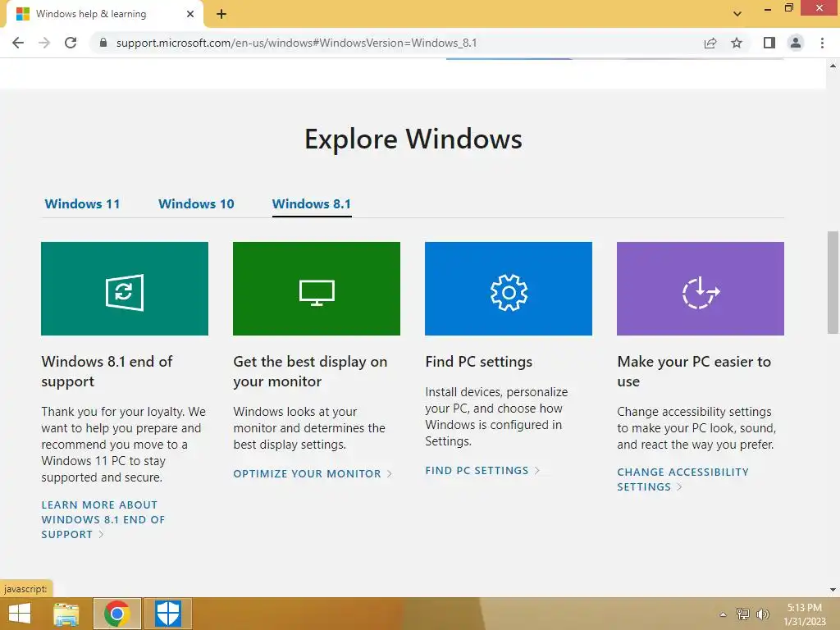
Task: Restore down the Chrome window
Action: [788, 8]
